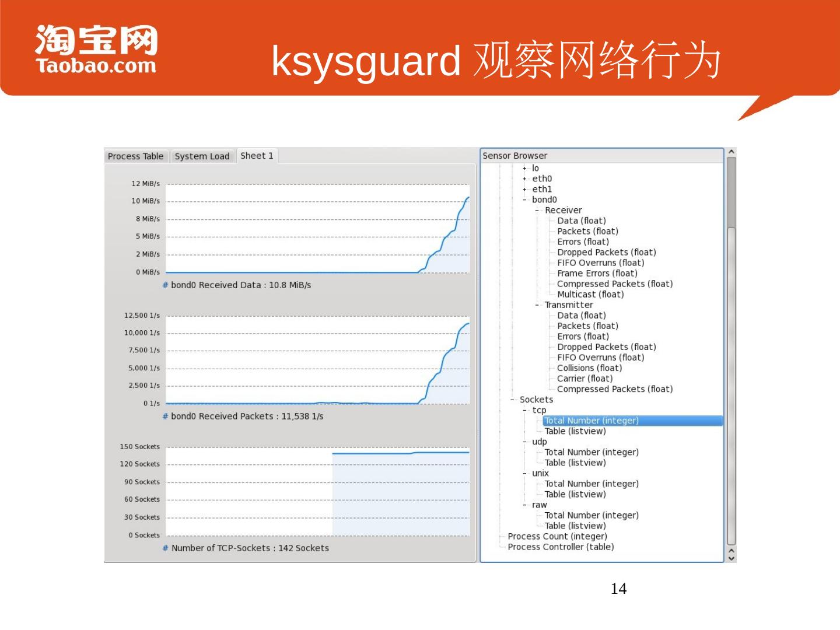
Task: Expand the lo network interface node
Action: pyautogui.click(x=524, y=169)
